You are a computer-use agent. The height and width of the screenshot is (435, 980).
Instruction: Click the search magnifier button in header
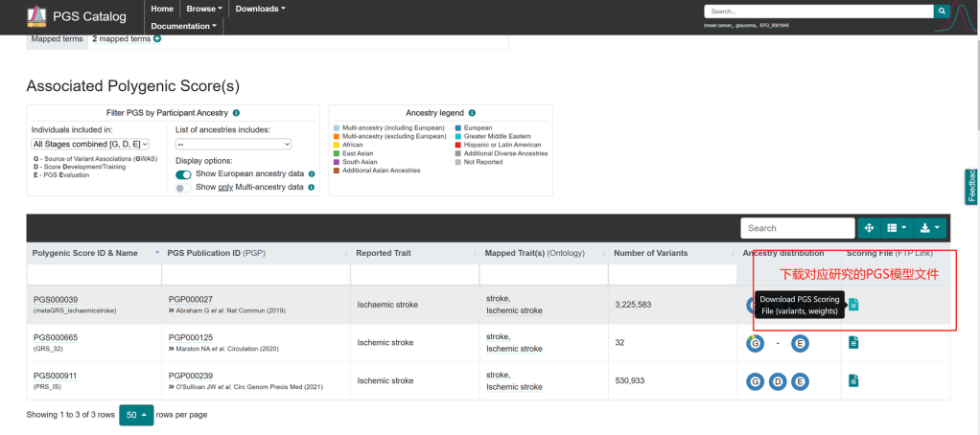tap(942, 11)
